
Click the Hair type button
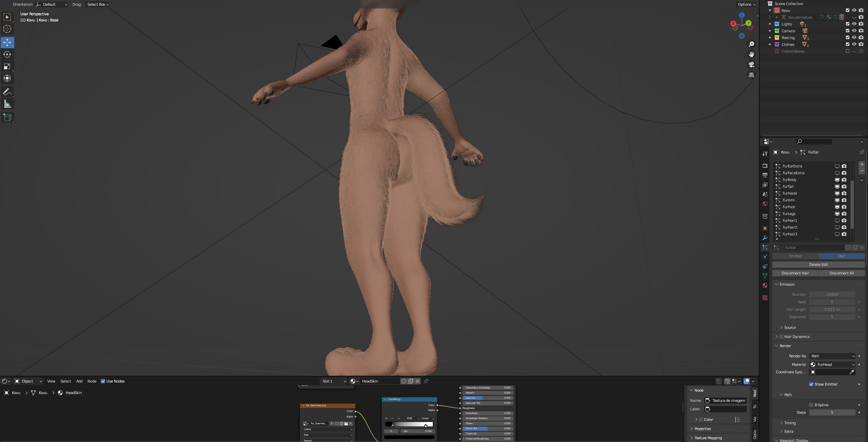point(841,256)
